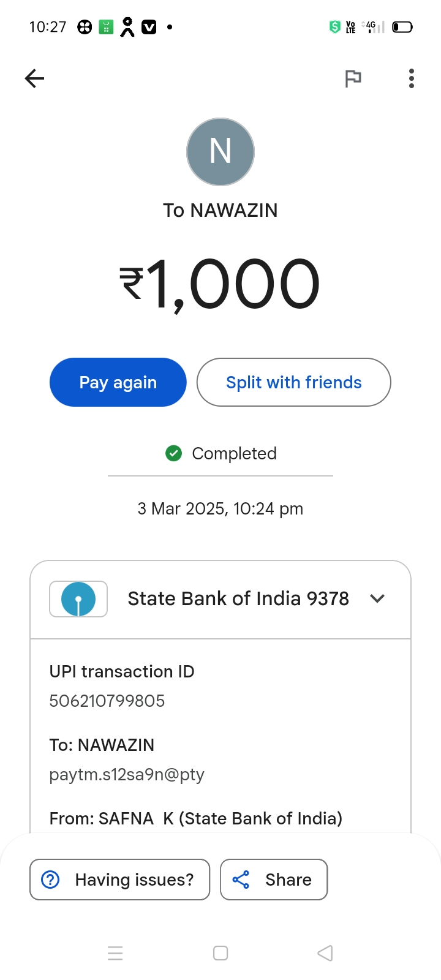Tap the paytm.s12sa9n@pty UPI address
The image size is (441, 980).
(x=127, y=774)
